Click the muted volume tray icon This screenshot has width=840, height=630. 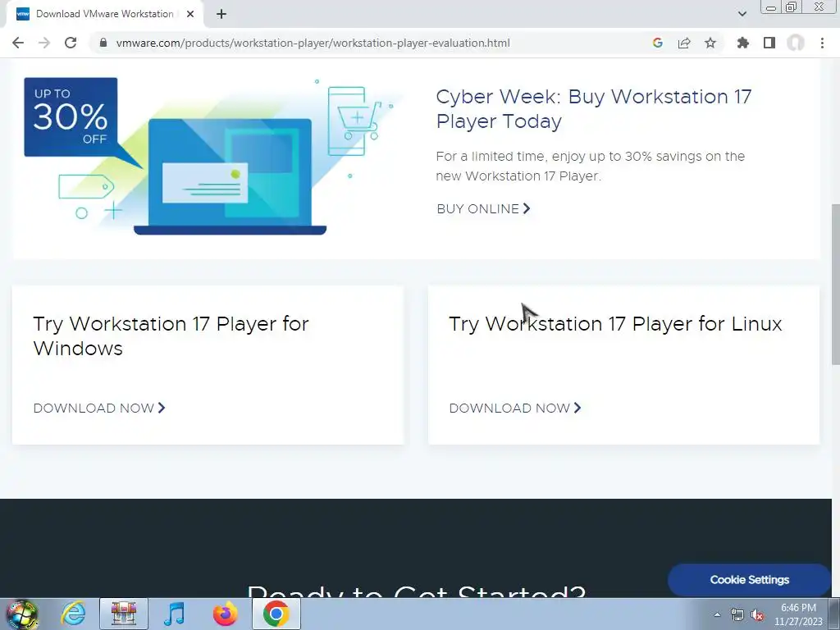point(757,615)
